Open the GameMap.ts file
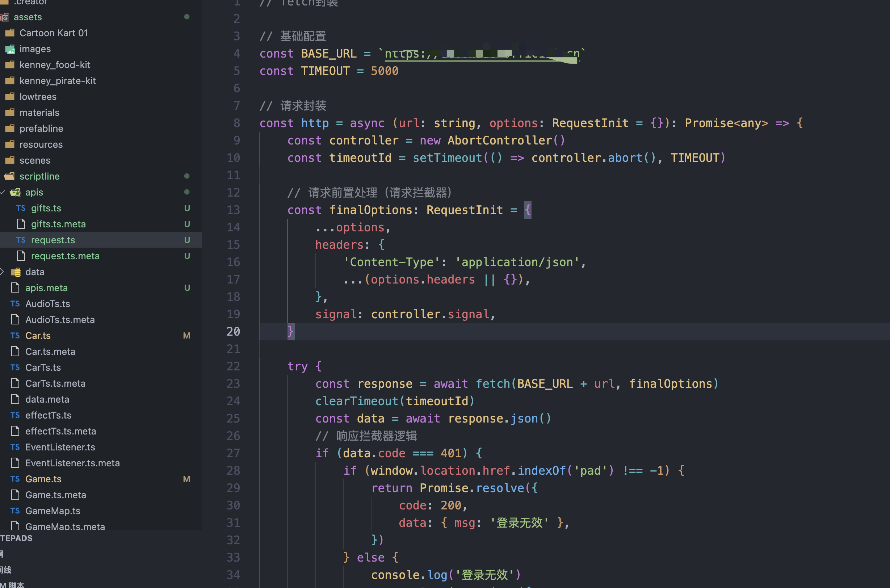 (53, 511)
